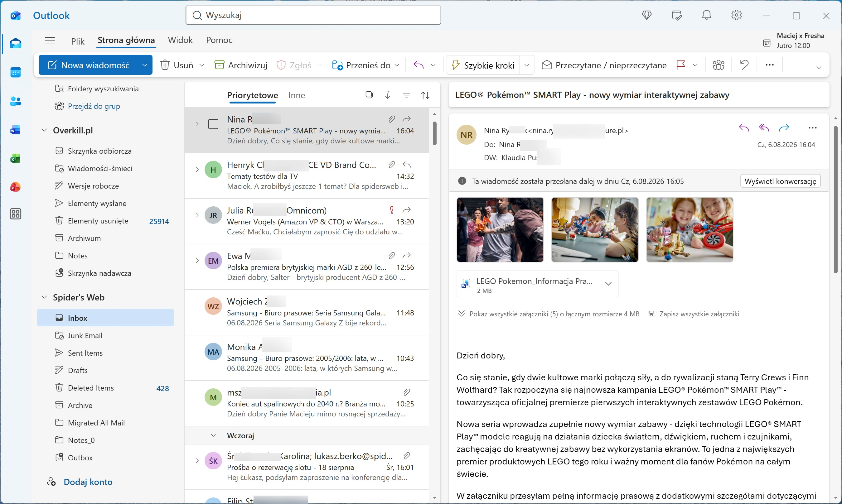Open the Maciej x Fresha calendar reminder

pyautogui.click(x=794, y=41)
